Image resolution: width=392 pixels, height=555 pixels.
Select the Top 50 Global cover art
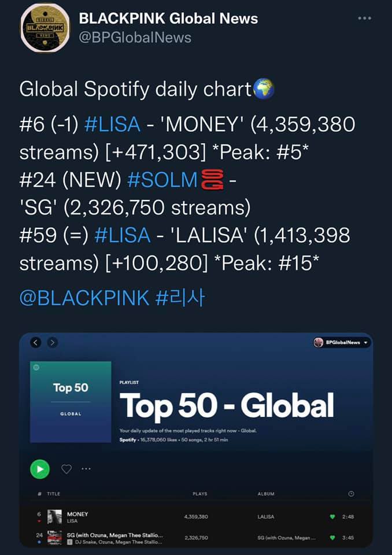click(71, 402)
